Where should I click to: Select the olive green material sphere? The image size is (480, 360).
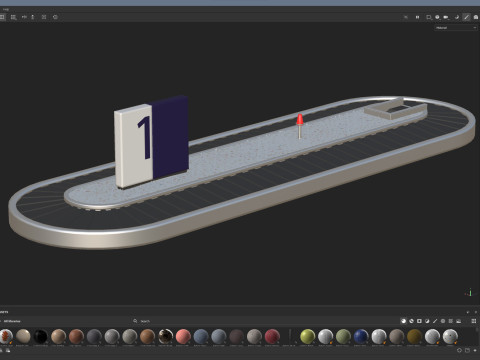(x=343, y=336)
